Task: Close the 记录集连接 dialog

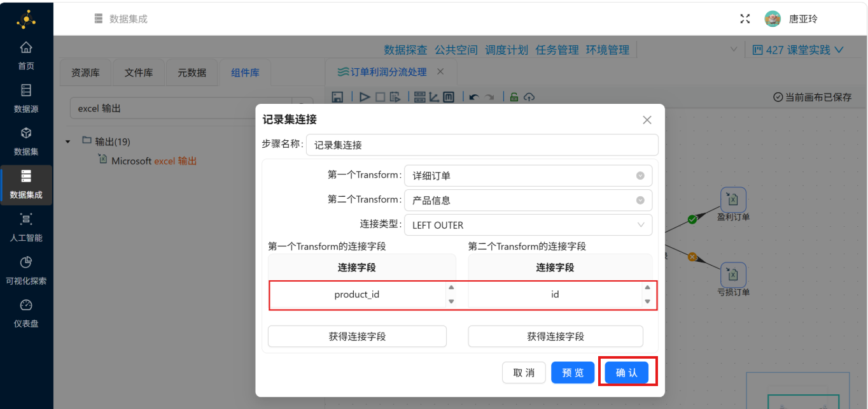Action: (647, 120)
